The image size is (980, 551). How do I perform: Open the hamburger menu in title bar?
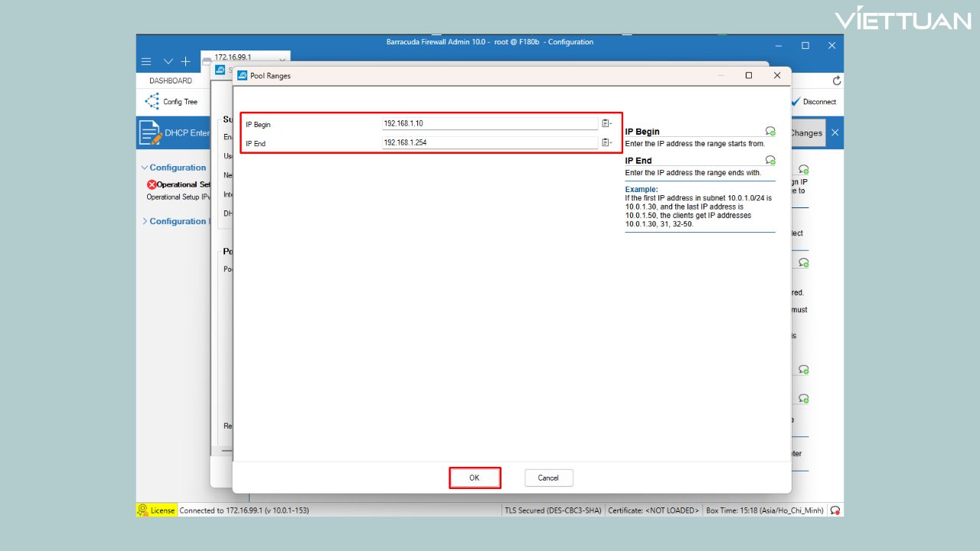146,61
